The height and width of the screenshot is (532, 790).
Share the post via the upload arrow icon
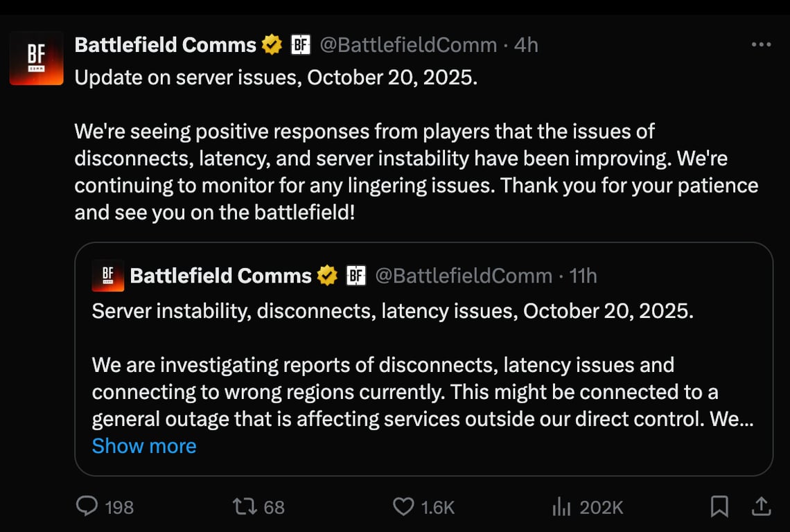[x=761, y=507]
